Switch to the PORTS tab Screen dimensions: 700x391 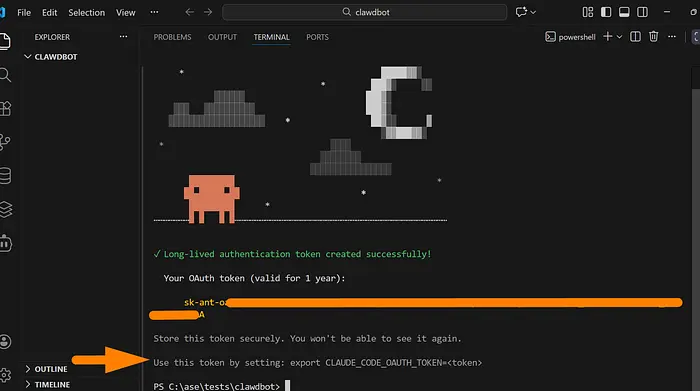click(317, 37)
